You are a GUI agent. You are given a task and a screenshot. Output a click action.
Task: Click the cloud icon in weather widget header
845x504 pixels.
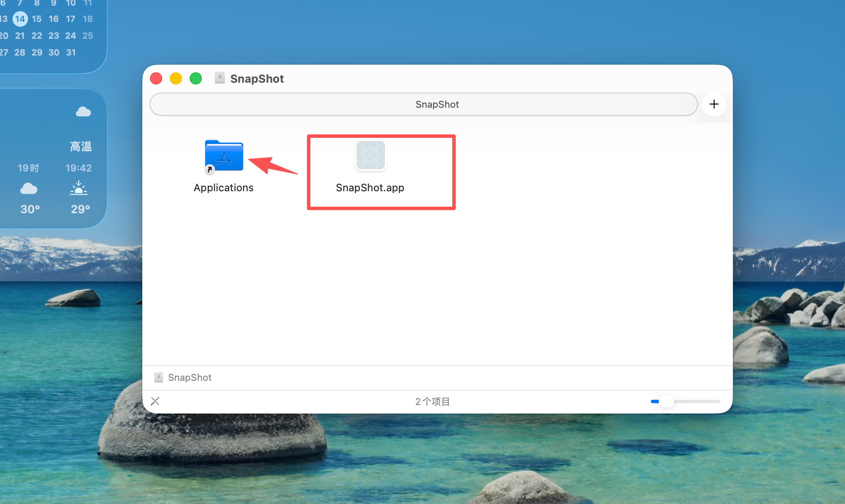[83, 112]
